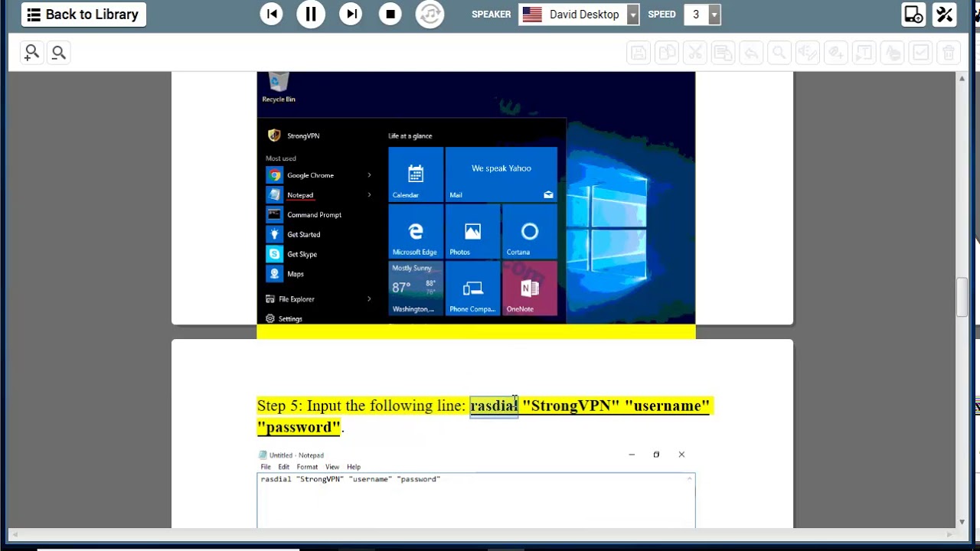Click the grayed add-tag icon
The width and height of the screenshot is (980, 551).
point(836,53)
